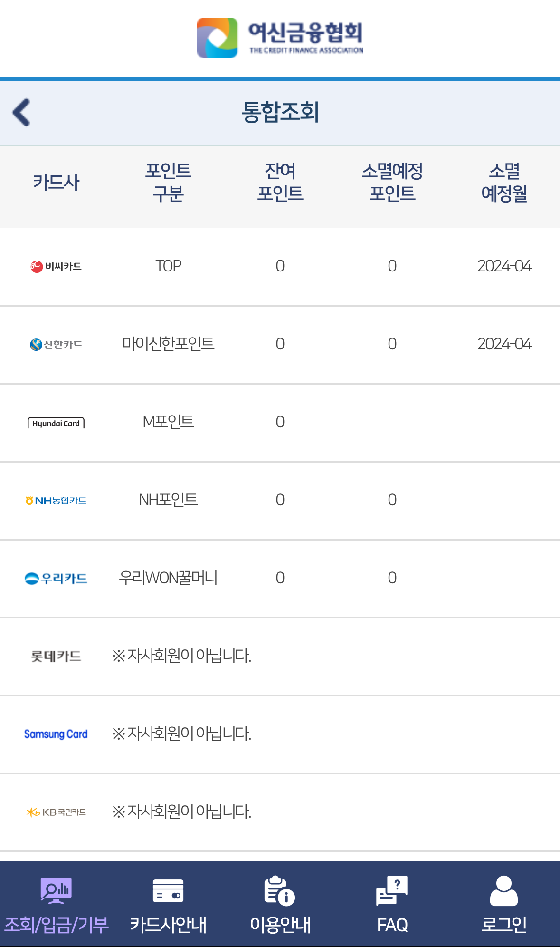The image size is (560, 947).
Task: Select the 우리WON꿀머니 cell
Action: tap(168, 578)
